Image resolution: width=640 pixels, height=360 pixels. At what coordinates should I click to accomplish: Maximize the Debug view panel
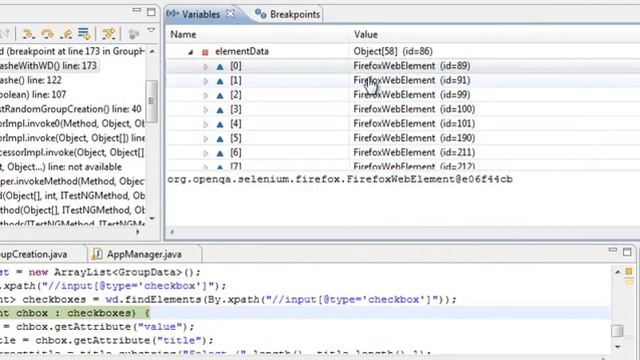click(151, 12)
